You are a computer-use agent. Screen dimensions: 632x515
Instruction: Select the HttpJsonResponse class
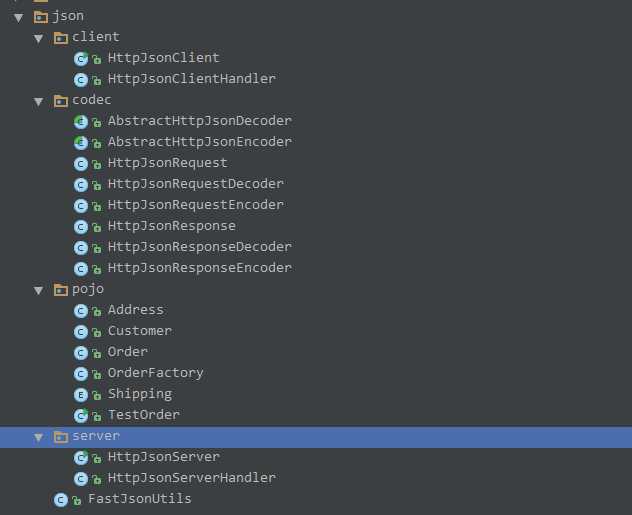click(x=171, y=226)
